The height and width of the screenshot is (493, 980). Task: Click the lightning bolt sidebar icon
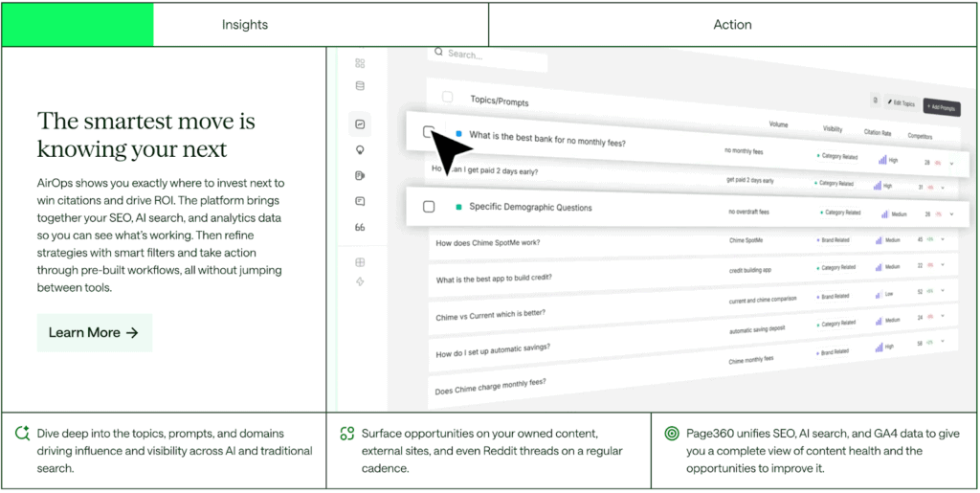pyautogui.click(x=360, y=281)
